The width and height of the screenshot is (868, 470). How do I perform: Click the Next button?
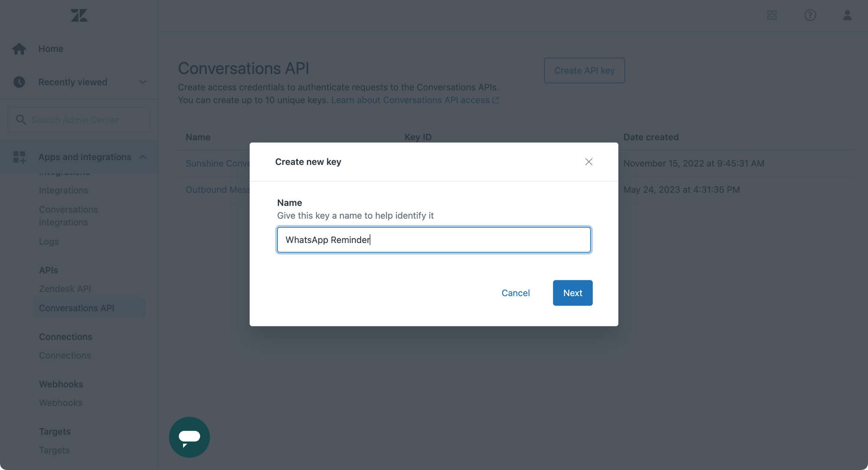click(x=572, y=293)
